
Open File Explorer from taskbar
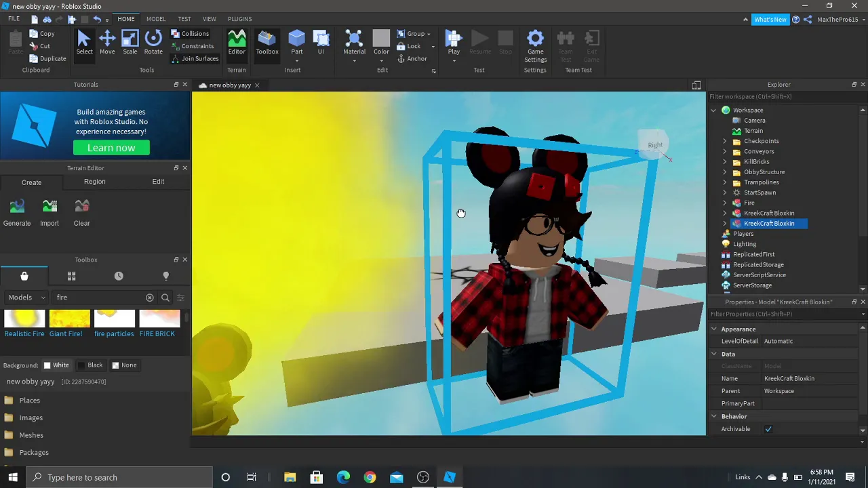click(x=290, y=477)
